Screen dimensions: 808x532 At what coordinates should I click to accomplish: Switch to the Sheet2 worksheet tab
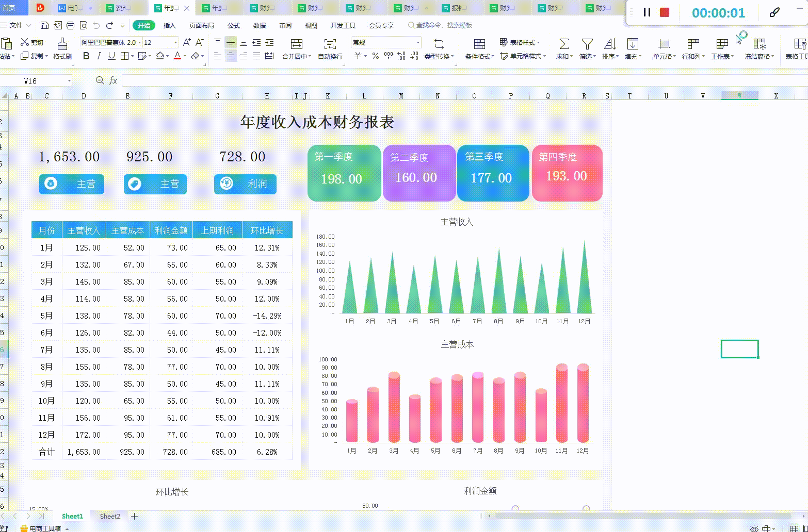pos(109,516)
